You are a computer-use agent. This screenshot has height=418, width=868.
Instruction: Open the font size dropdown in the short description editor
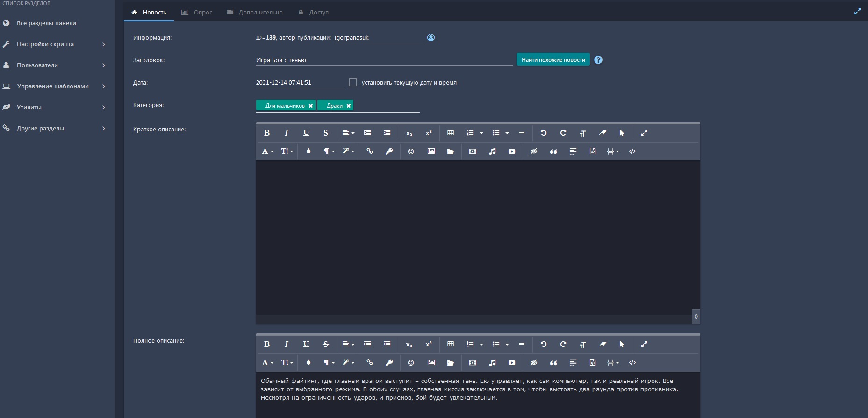[287, 151]
